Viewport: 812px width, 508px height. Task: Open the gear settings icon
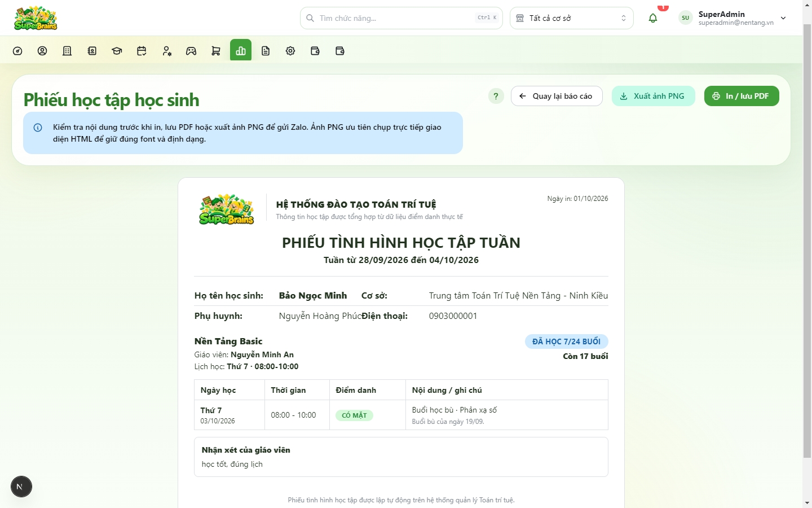[x=290, y=51]
